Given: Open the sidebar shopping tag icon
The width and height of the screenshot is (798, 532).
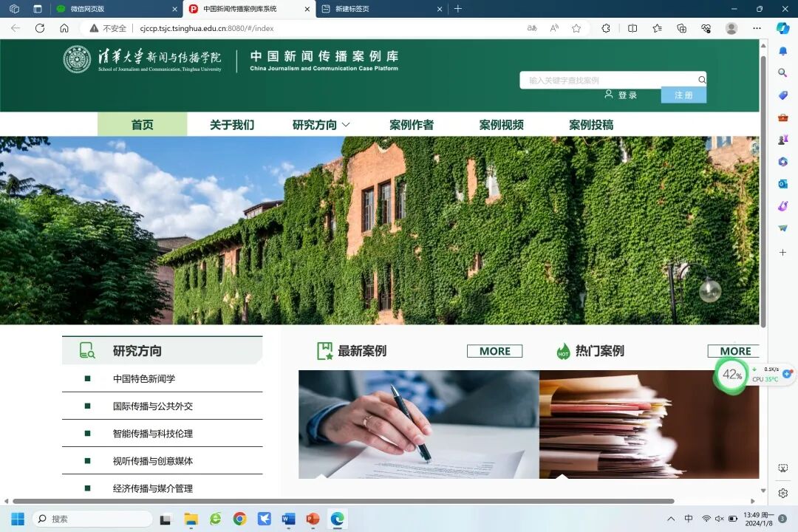Looking at the screenshot, I should coord(782,95).
